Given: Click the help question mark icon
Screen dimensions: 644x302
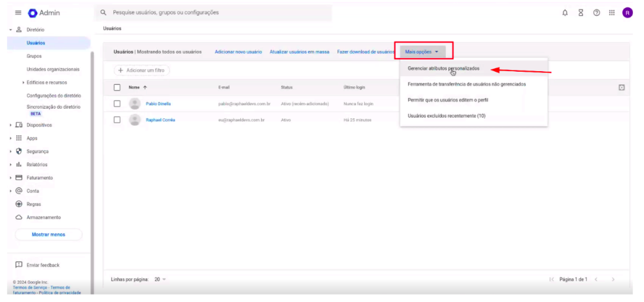Looking at the screenshot, I should click(596, 13).
